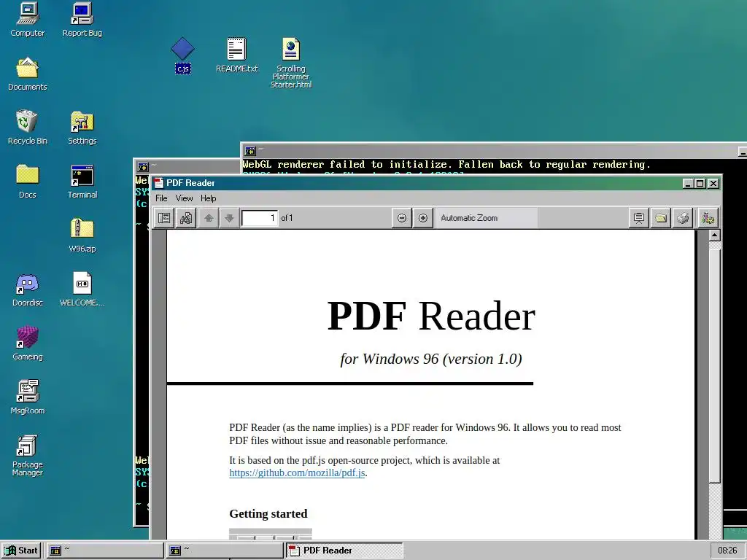Image resolution: width=747 pixels, height=560 pixels.
Task: Select the c.js file icon
Action: 183,55
